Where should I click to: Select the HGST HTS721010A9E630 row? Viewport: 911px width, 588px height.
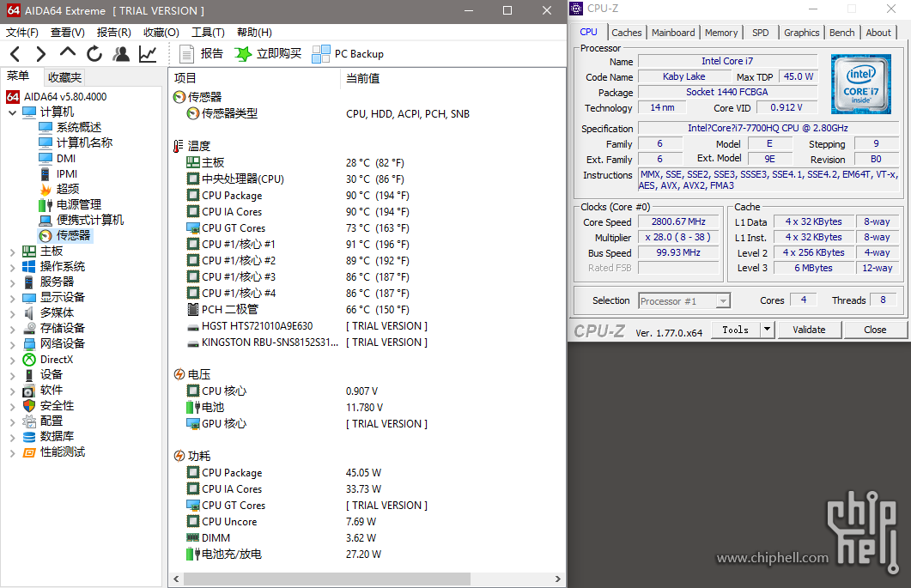pos(307,326)
